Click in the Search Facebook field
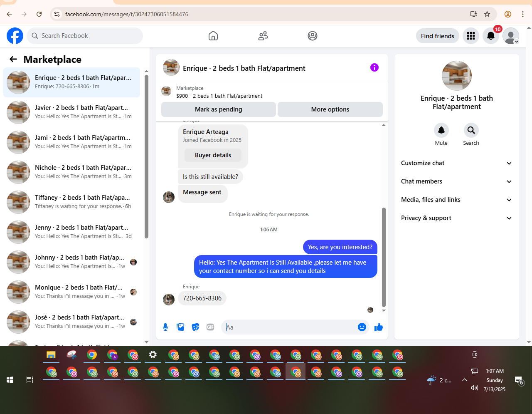The width and height of the screenshot is (532, 414). pos(85,36)
